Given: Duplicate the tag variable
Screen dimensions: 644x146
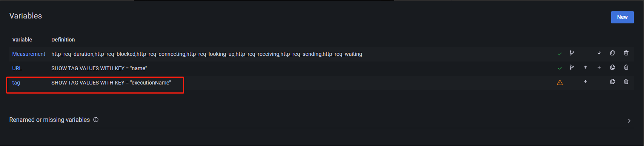Looking at the screenshot, I should point(613,82).
